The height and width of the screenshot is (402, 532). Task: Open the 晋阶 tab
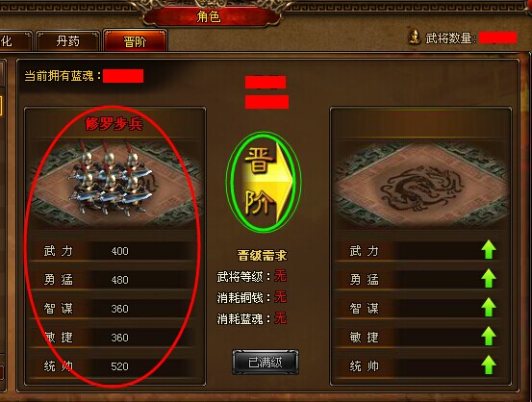135,41
